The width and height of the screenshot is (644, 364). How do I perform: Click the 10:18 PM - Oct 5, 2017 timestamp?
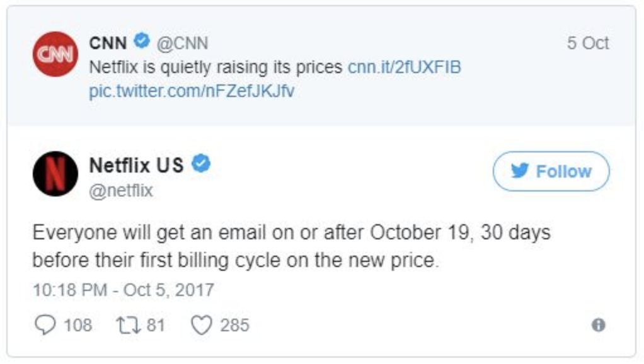[124, 290]
